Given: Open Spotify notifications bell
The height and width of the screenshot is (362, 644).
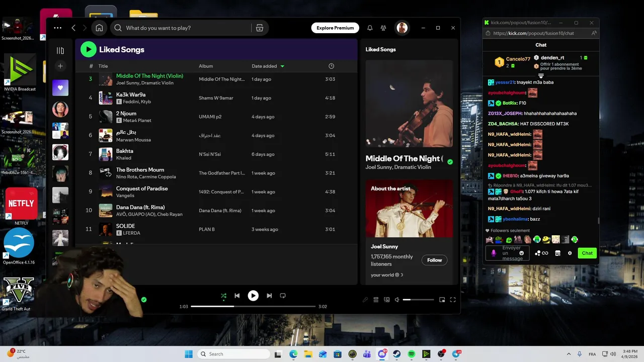Looking at the screenshot, I should [x=370, y=28].
